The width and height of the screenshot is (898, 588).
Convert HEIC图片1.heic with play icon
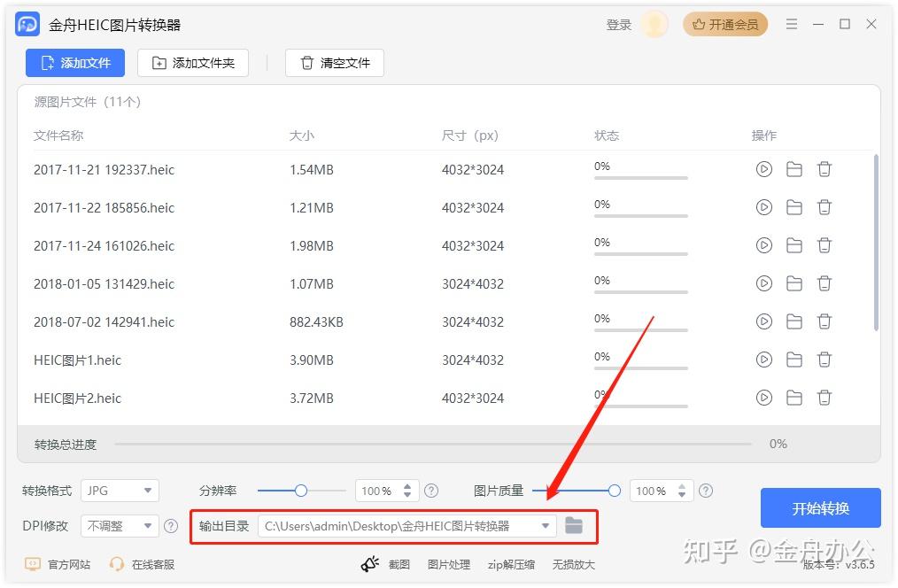764,360
